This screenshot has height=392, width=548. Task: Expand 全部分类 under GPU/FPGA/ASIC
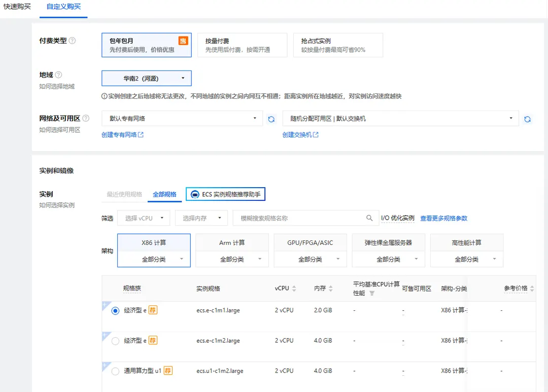pos(311,259)
